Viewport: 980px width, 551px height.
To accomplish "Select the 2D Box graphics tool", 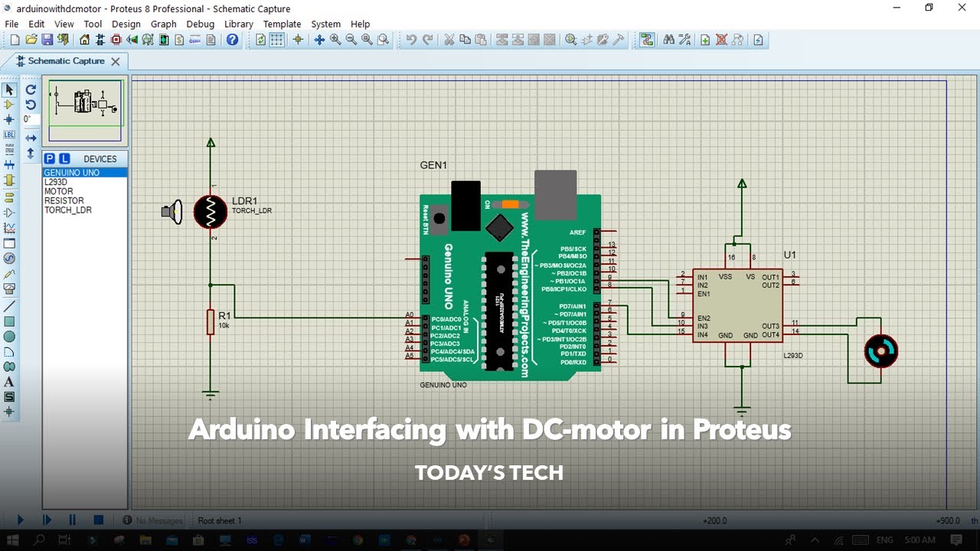I will coord(9,321).
